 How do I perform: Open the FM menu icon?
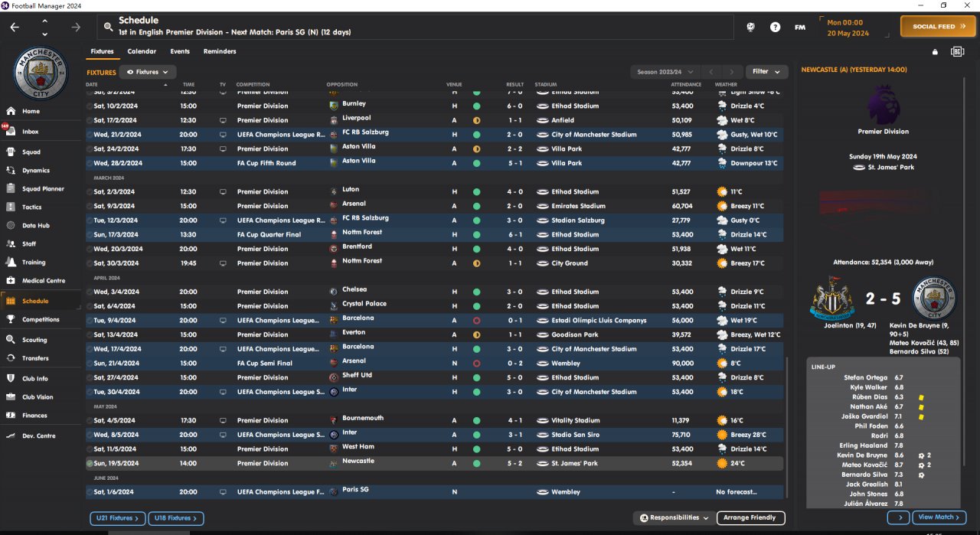click(x=800, y=27)
